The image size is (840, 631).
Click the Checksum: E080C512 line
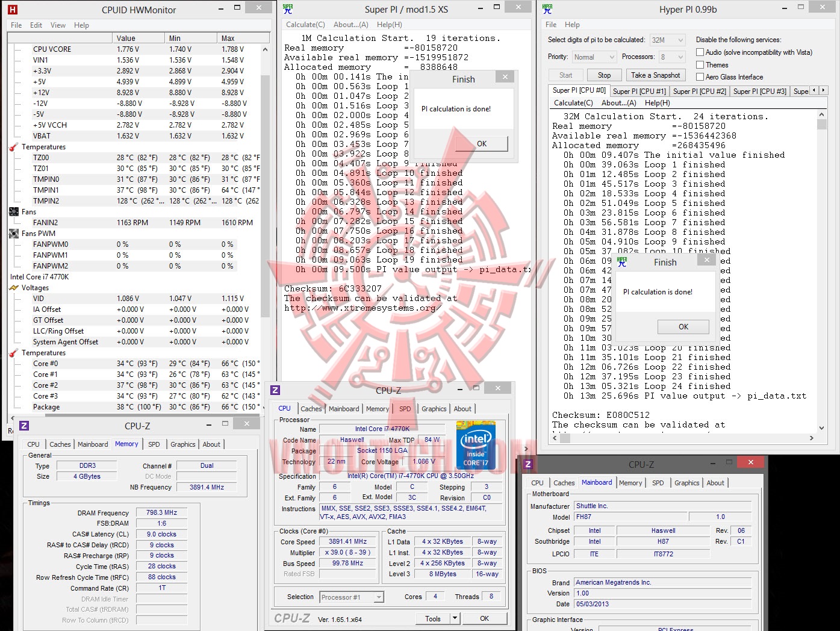click(x=600, y=415)
